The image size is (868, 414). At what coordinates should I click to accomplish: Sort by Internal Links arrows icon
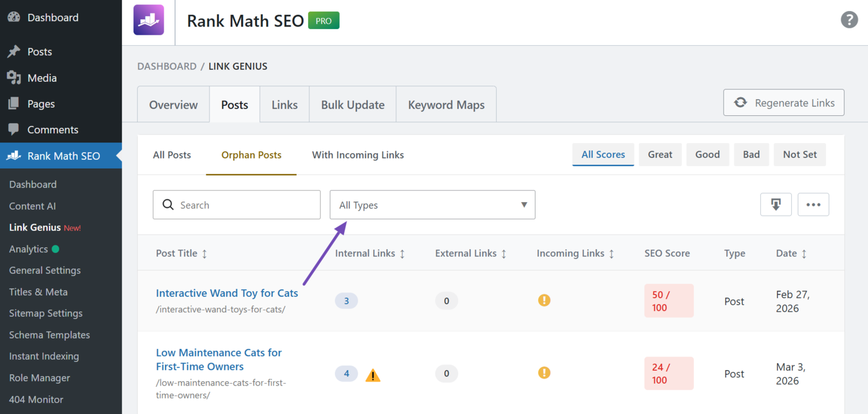click(402, 253)
